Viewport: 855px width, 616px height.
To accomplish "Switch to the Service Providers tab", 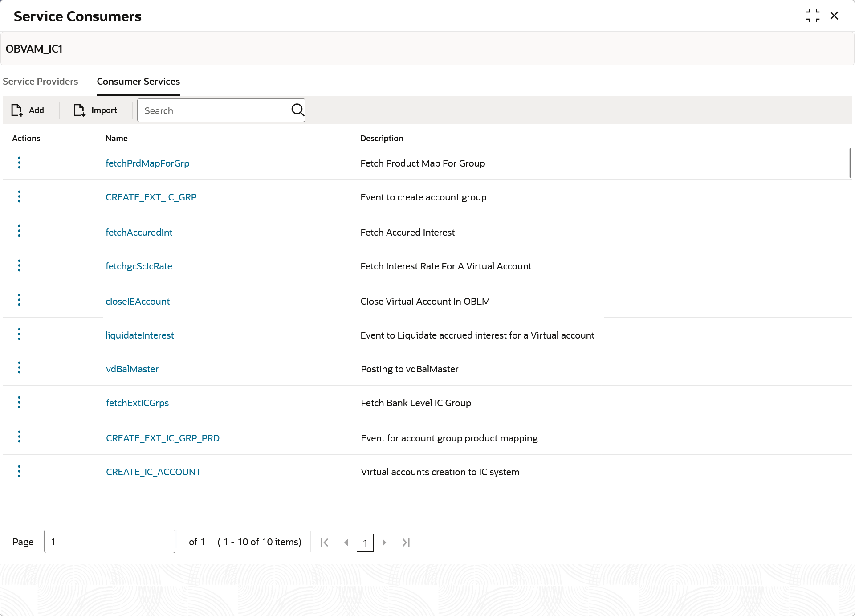I will (x=41, y=82).
